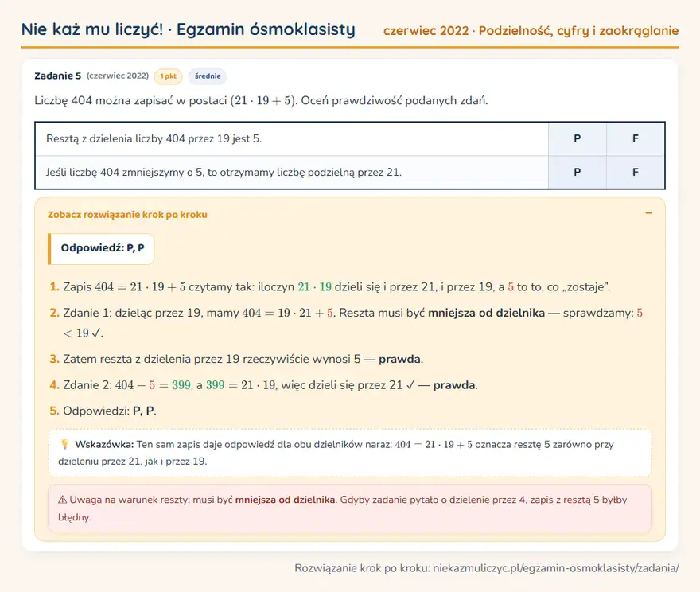Open the niekazmuliczyc.pl solution link in footer

556,568
